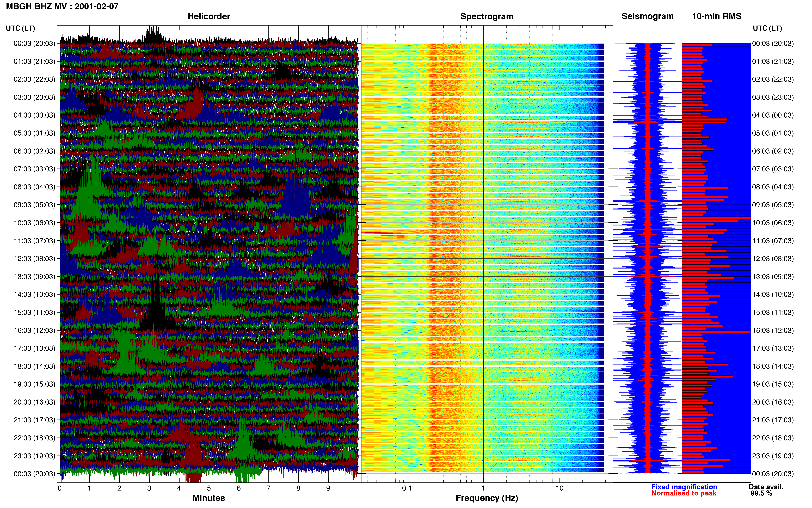This screenshot has width=812, height=508.
Task: Click '20:03 (16:03)' on the right time axis
Action: point(773,402)
